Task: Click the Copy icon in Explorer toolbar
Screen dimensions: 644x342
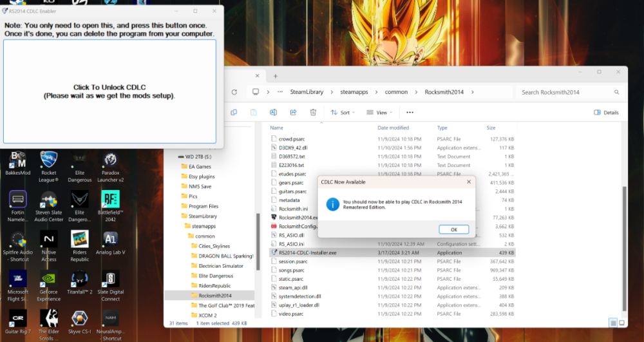Action: click(234, 112)
